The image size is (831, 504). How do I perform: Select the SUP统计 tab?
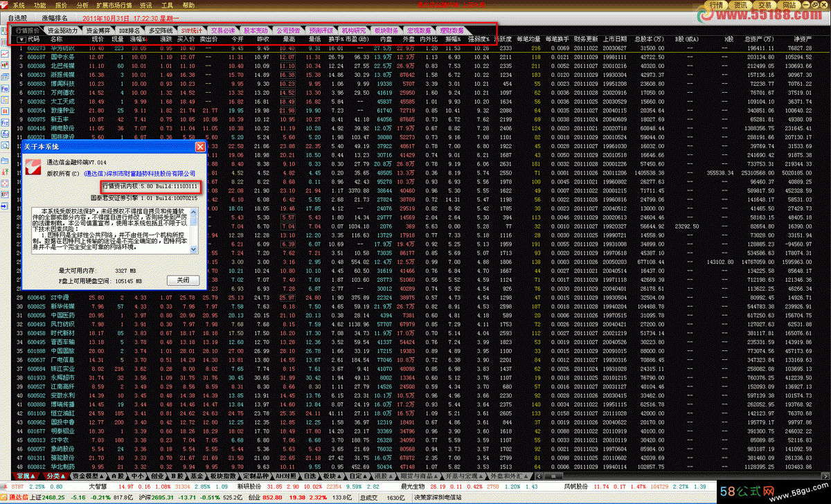191,30
